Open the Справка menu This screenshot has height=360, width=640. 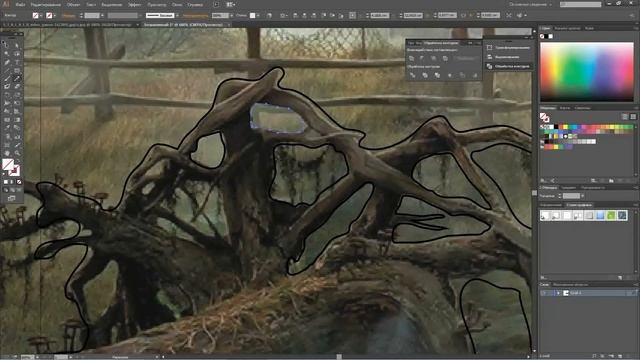195,5
